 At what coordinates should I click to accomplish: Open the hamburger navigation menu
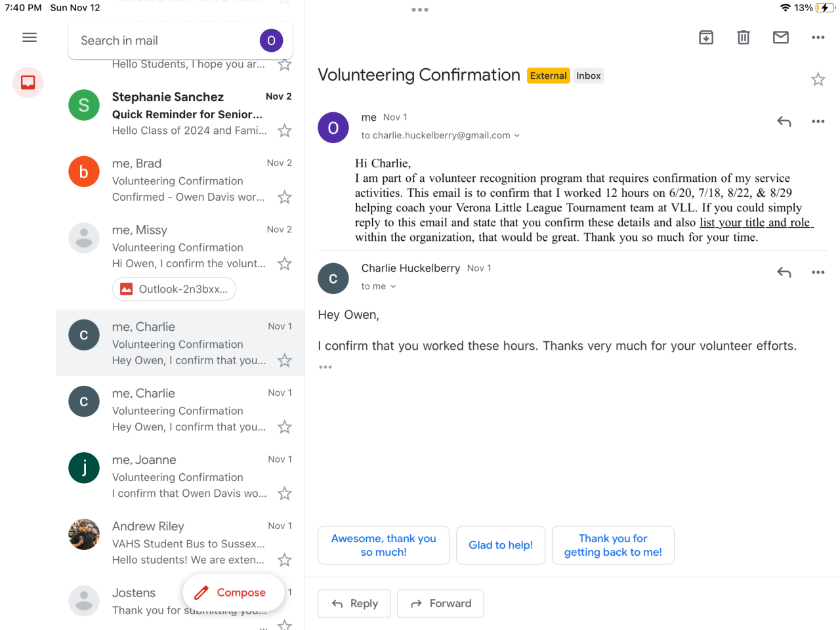coord(30,37)
